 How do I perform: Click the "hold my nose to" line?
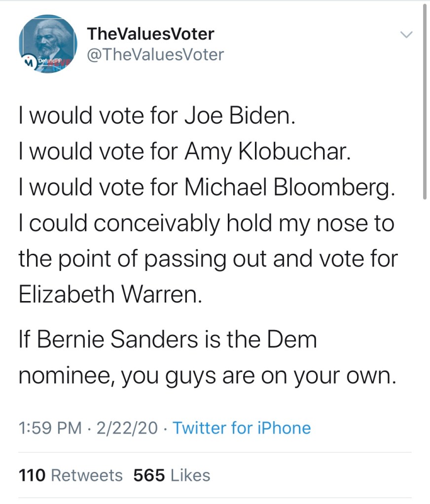tap(207, 224)
